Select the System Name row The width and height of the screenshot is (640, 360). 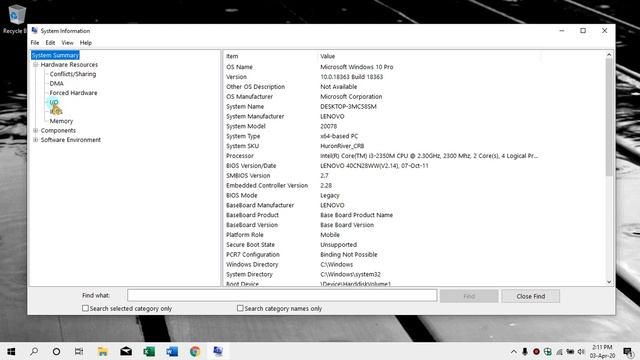414,107
